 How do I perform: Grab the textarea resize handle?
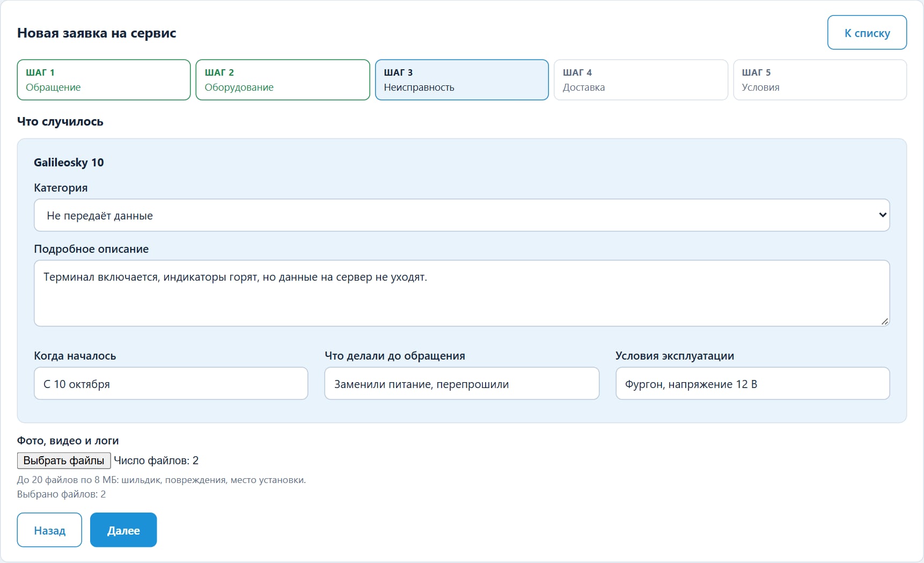click(884, 321)
